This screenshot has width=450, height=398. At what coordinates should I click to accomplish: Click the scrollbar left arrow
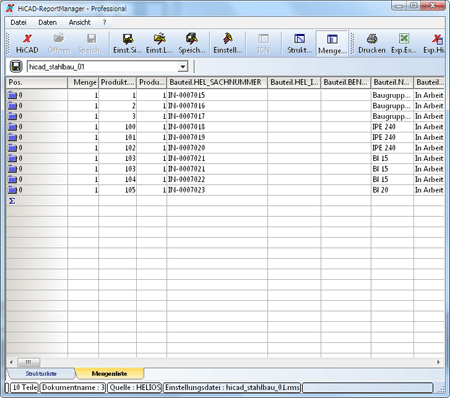pyautogui.click(x=11, y=362)
